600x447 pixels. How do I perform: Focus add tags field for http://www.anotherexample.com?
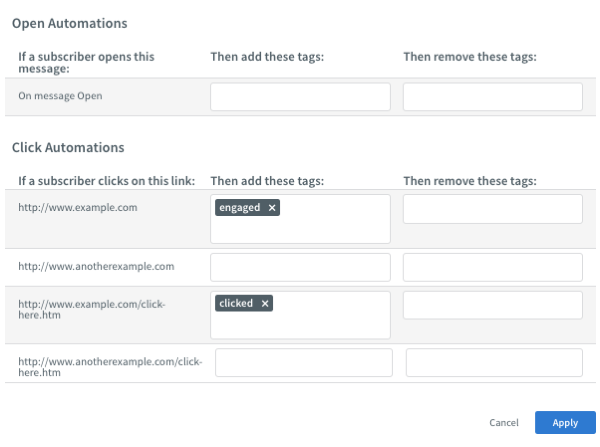tap(300, 267)
